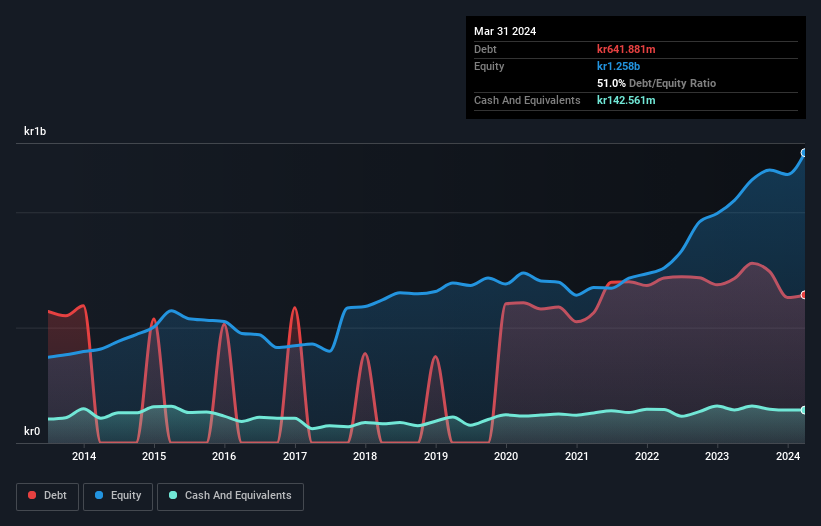Click the 2017 x-axis label
The image size is (821, 526).
(295, 456)
